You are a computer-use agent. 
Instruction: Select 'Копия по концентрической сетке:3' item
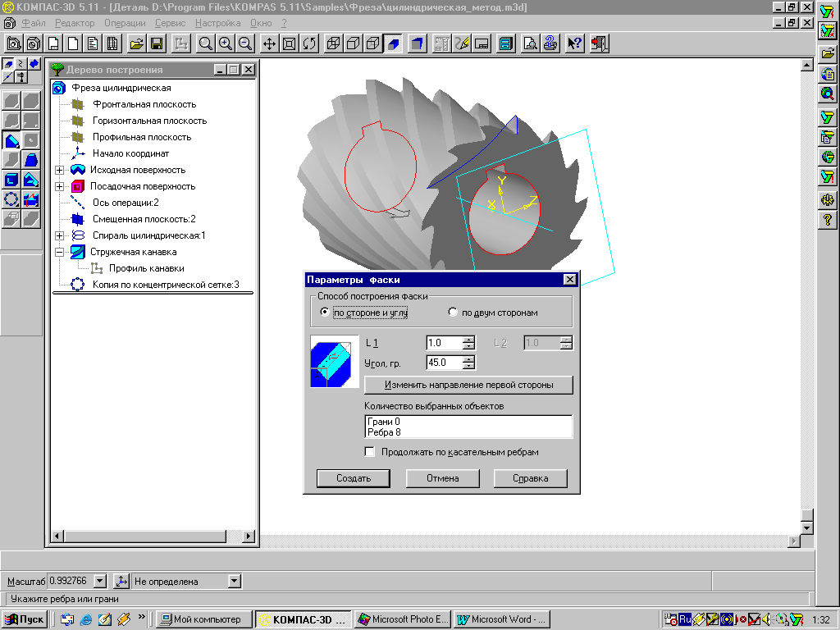tap(166, 285)
